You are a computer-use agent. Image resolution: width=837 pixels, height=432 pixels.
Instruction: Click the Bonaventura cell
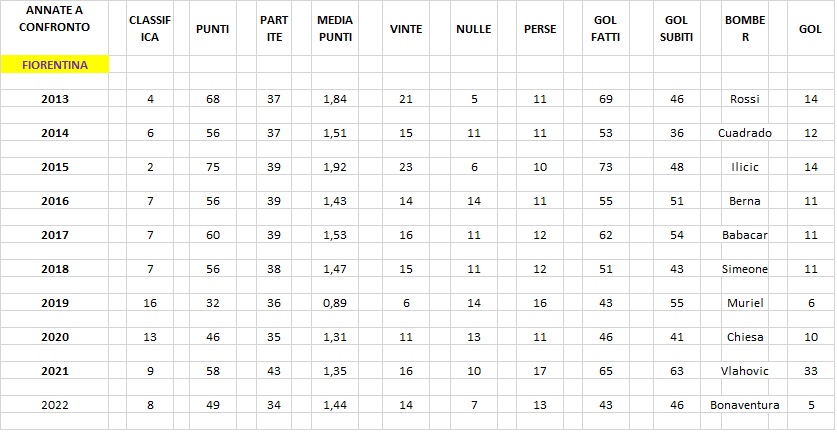tap(745, 405)
